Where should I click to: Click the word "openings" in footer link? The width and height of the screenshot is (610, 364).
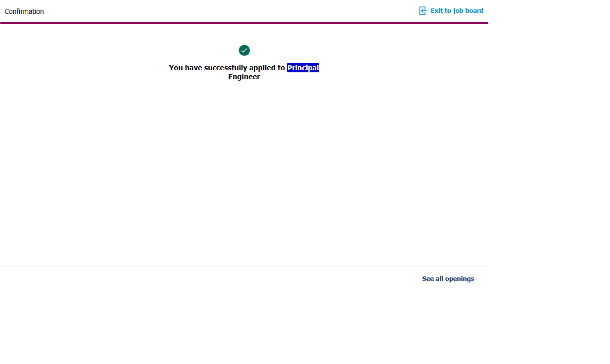coord(460,279)
